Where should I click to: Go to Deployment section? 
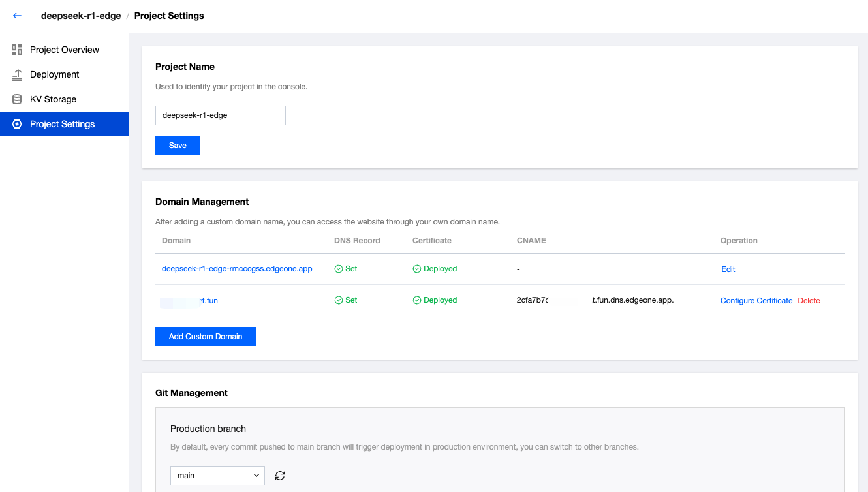coord(64,74)
